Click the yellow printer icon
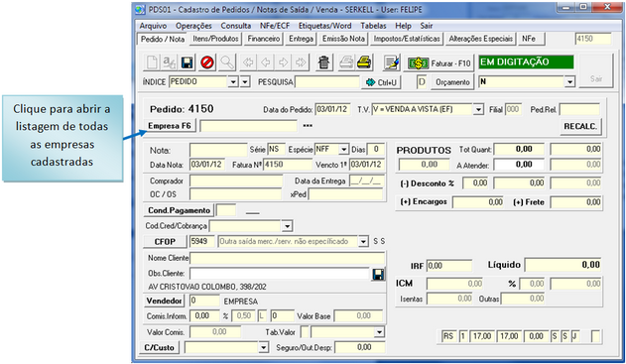This screenshot has width=626, height=364. (364, 62)
